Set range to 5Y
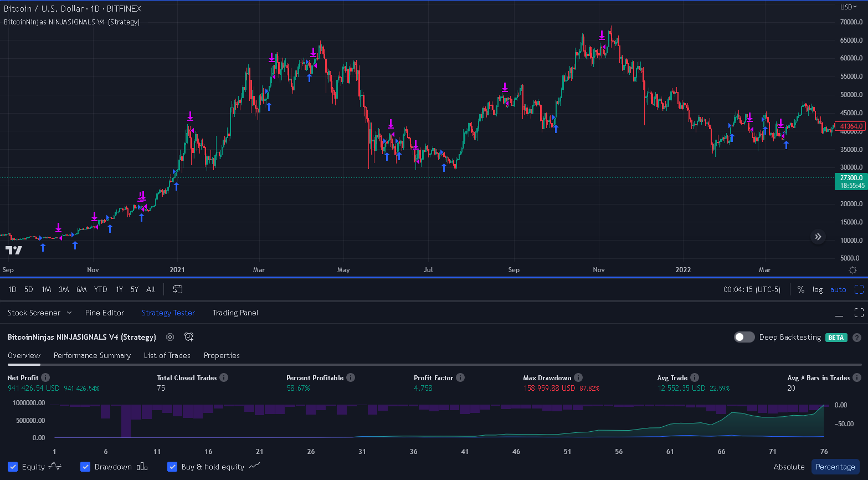Viewport: 868px width, 480px height. (x=135, y=289)
